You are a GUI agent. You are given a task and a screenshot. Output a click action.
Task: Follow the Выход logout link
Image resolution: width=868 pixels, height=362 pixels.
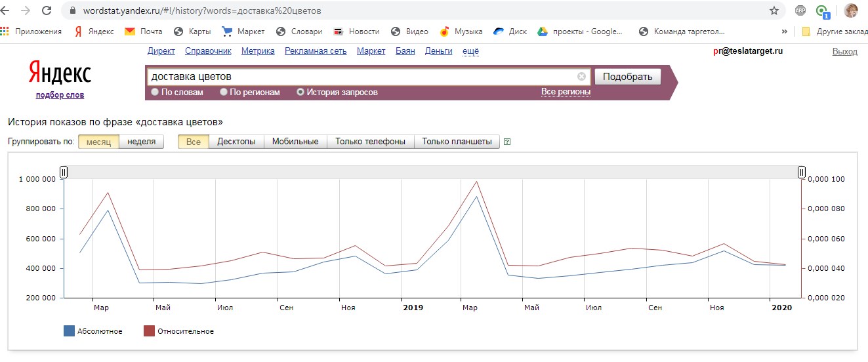[x=844, y=51]
